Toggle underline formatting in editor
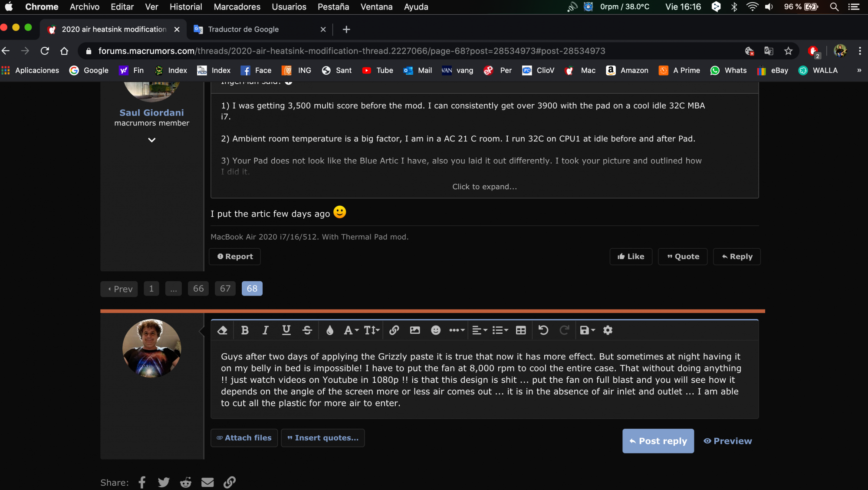The image size is (868, 490). click(x=286, y=330)
